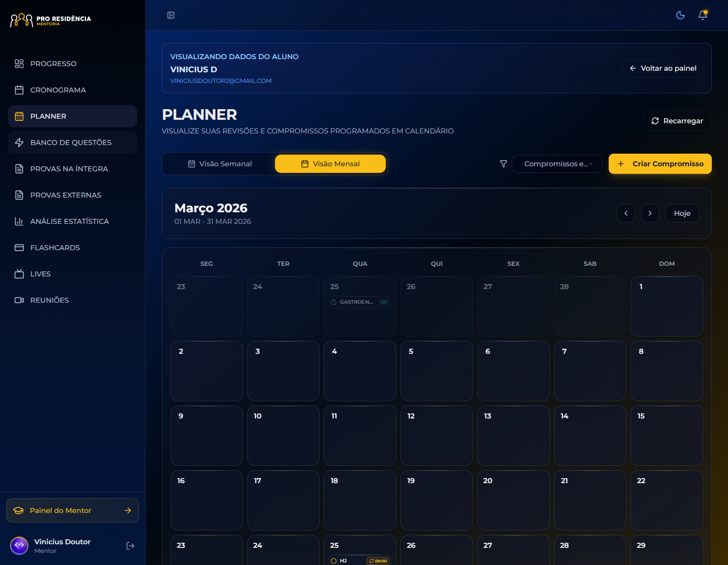Switch to Visão Semanal tab
The height and width of the screenshot is (565, 728).
(x=219, y=164)
